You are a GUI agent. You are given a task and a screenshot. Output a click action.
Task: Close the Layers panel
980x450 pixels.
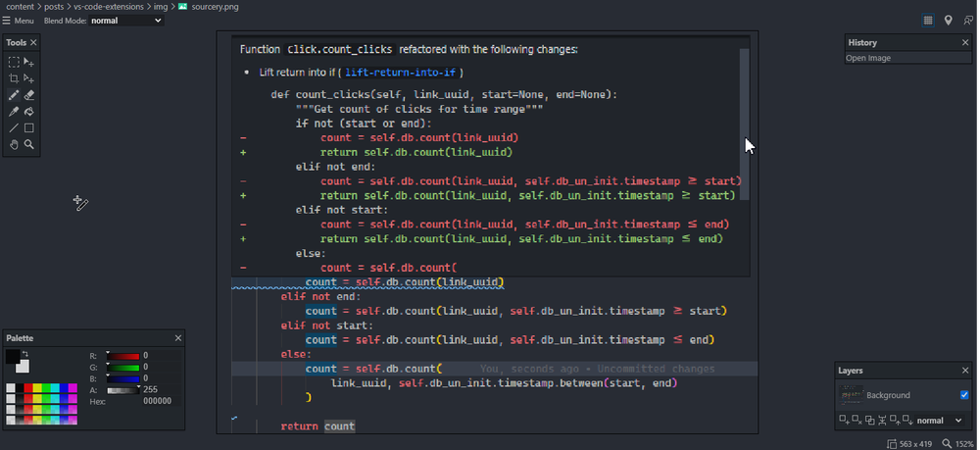965,371
